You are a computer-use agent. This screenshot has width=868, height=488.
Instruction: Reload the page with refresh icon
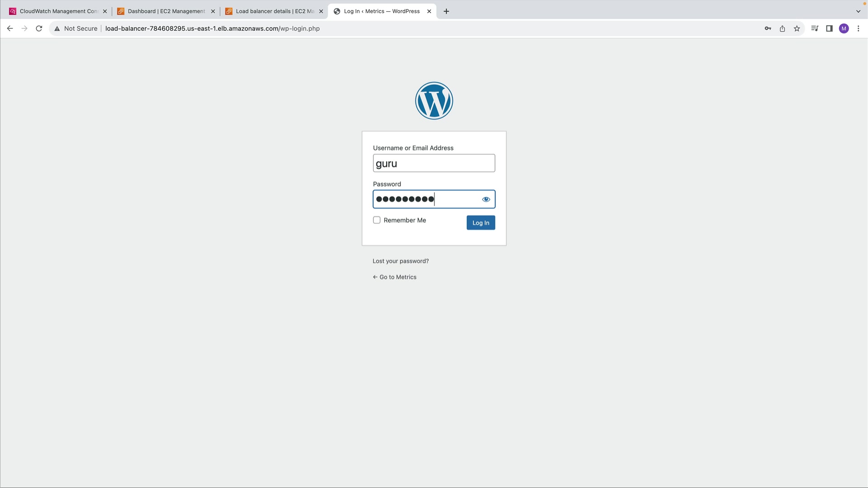tap(39, 28)
